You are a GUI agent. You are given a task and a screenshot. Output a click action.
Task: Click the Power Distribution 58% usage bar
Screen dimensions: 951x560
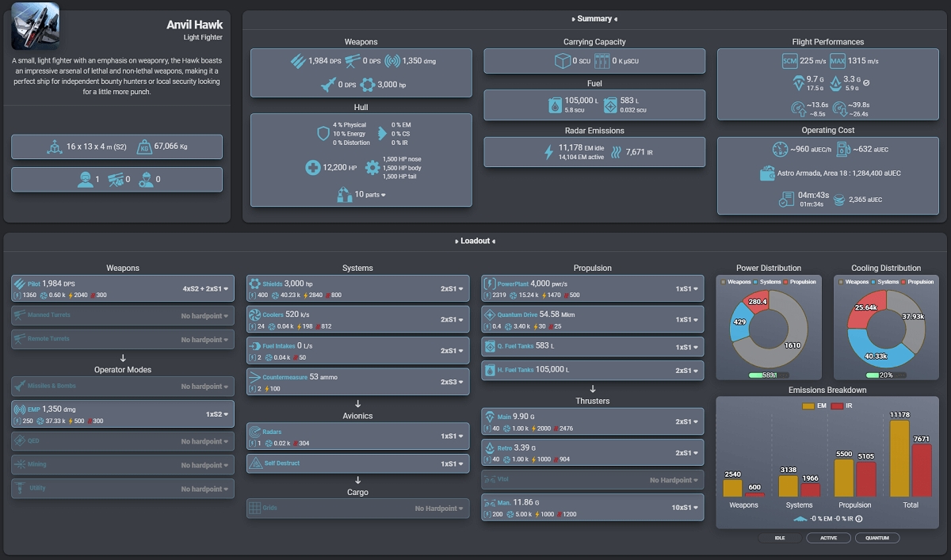tap(762, 375)
